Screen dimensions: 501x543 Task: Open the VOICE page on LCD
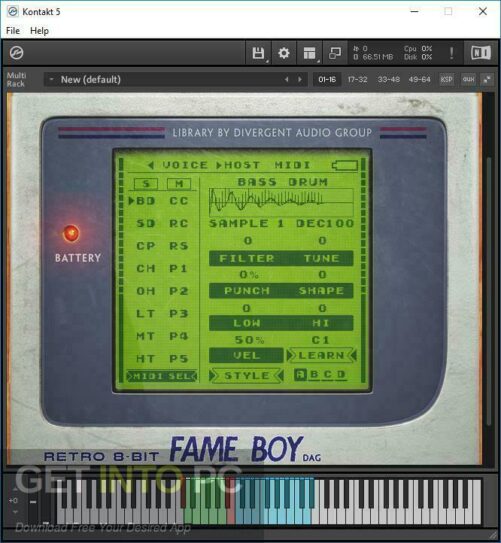pos(185,165)
